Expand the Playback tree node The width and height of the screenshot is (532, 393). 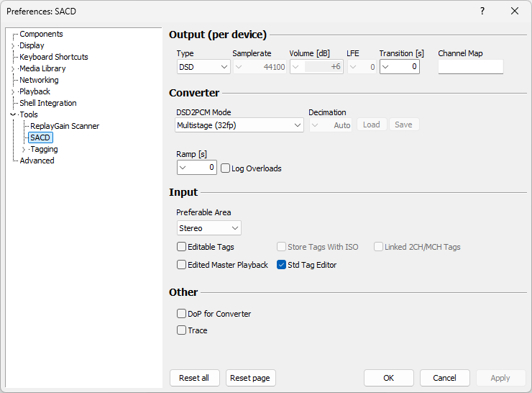(x=13, y=92)
